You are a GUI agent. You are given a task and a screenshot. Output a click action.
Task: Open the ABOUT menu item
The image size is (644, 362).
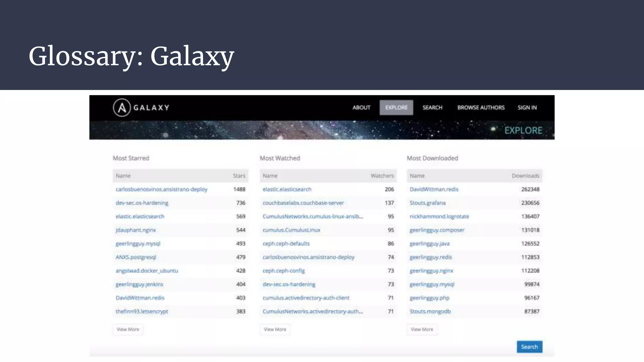click(x=361, y=107)
